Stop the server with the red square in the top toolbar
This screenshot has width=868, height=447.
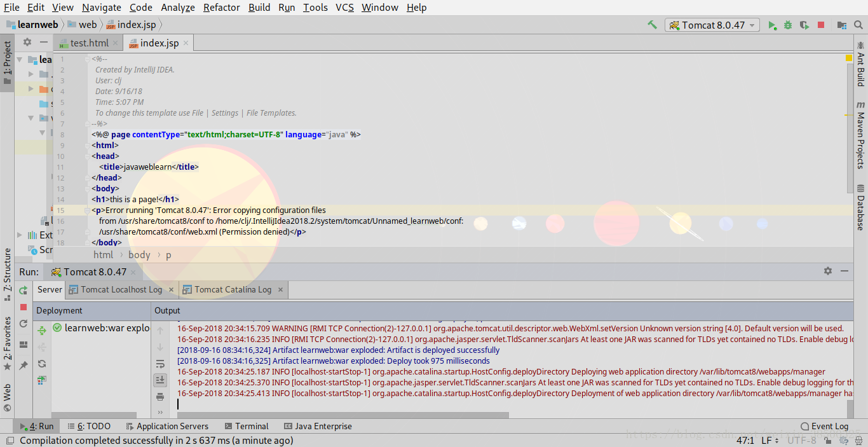pyautogui.click(x=821, y=25)
